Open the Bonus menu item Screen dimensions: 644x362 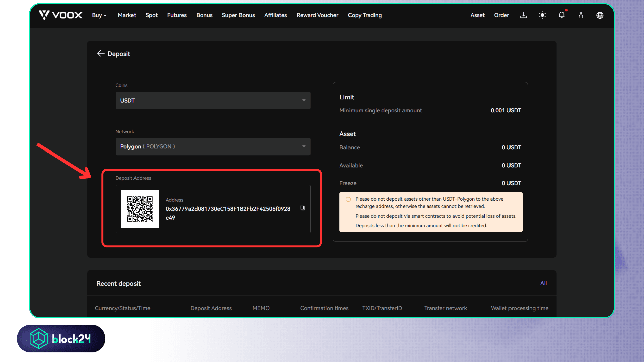tap(204, 15)
